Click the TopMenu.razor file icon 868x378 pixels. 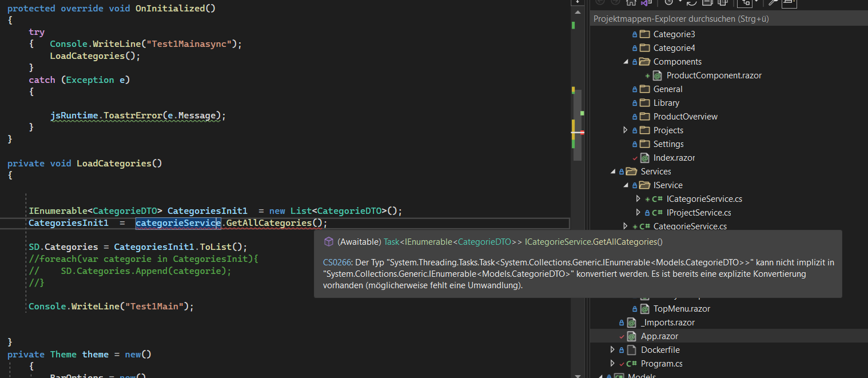644,309
